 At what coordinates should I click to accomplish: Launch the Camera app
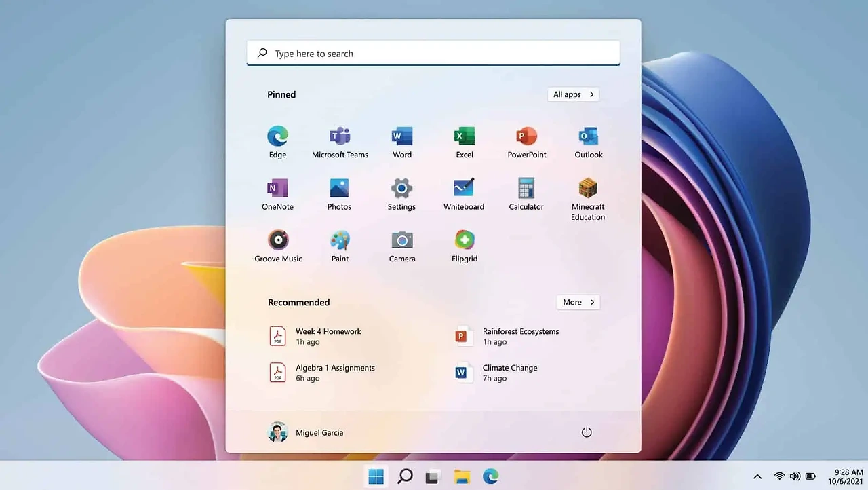point(402,246)
